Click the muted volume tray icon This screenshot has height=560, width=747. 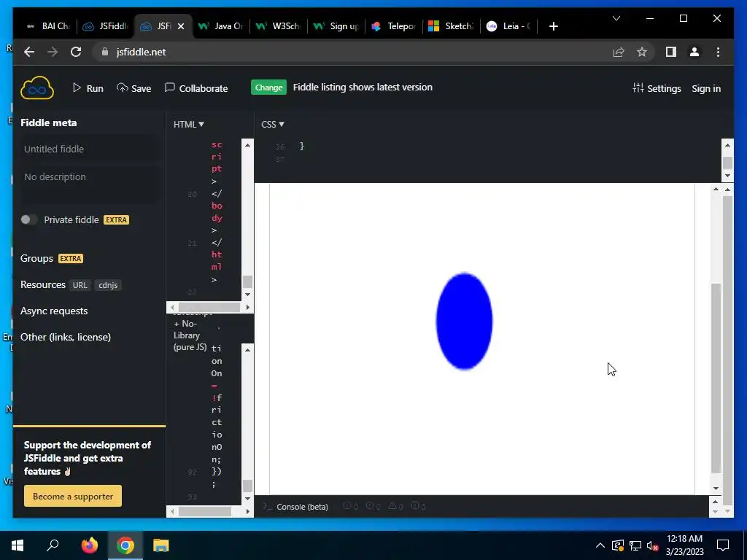[653, 545]
